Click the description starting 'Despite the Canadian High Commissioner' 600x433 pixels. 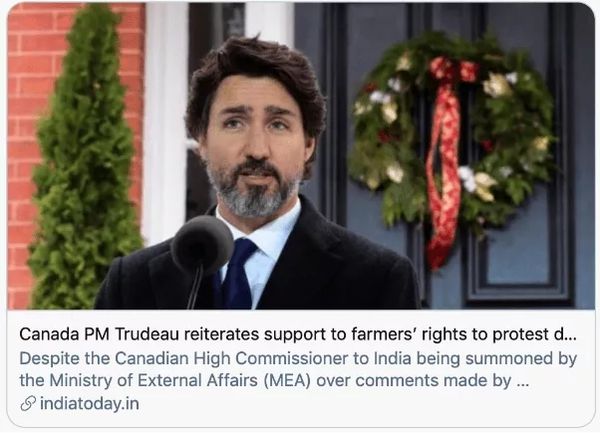tap(298, 370)
